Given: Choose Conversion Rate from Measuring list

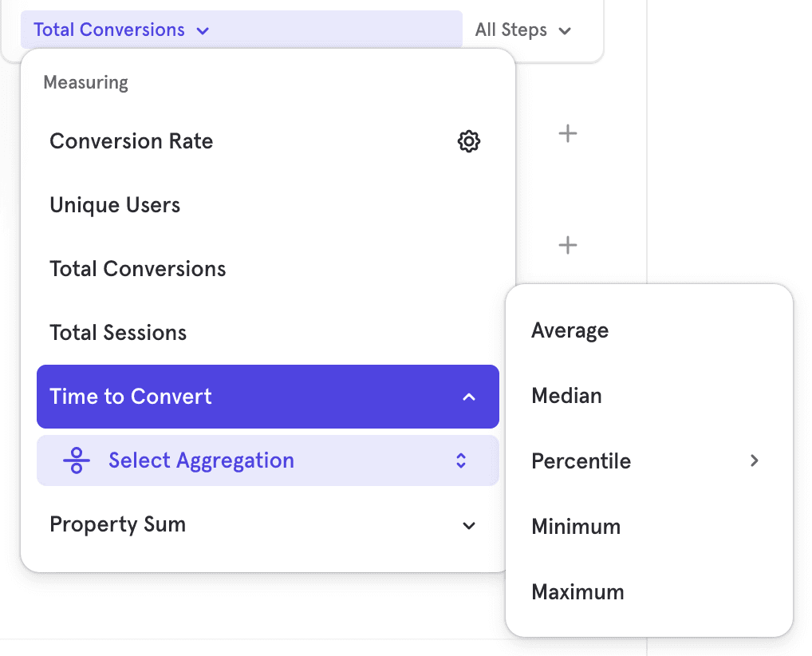Looking at the screenshot, I should point(132,142).
